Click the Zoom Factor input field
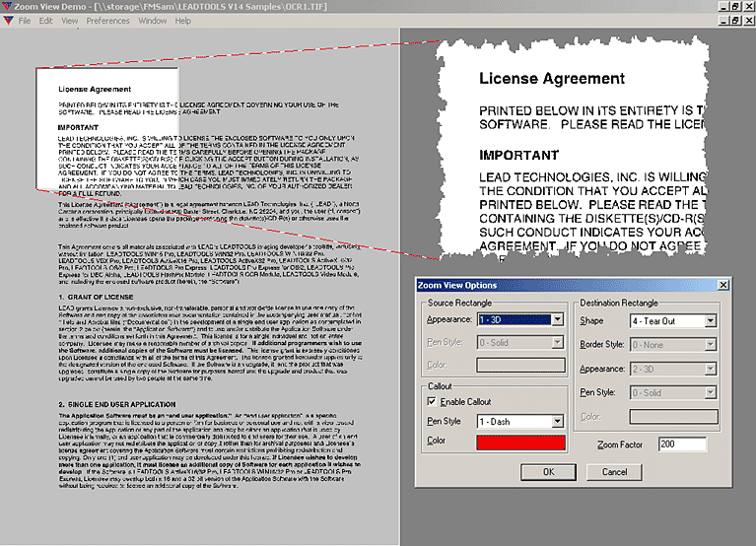Image resolution: width=756 pixels, height=546 pixels. (x=682, y=444)
